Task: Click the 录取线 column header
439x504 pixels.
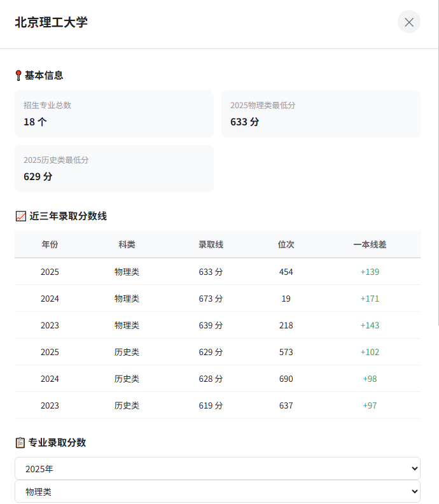Action: (211, 244)
